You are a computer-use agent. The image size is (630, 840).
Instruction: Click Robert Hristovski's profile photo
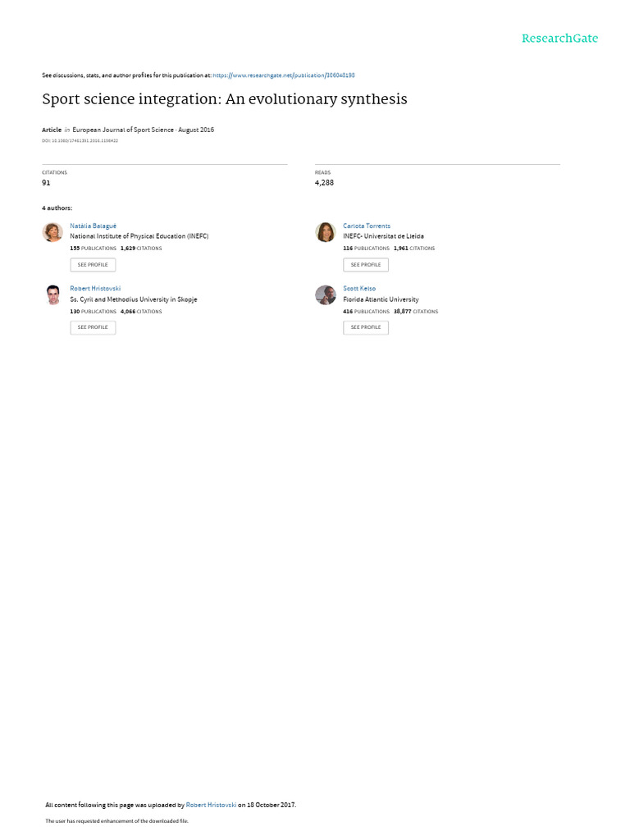[52, 294]
